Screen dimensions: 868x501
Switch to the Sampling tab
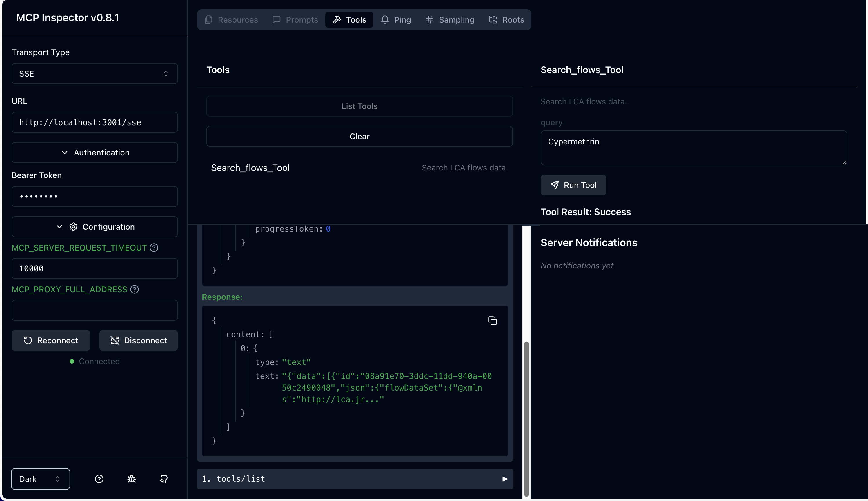point(450,20)
